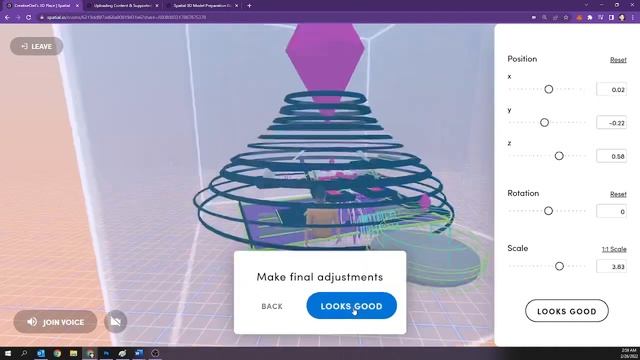Click the camera permission icon in address bar
The width and height of the screenshot is (640, 360).
tap(534, 18)
